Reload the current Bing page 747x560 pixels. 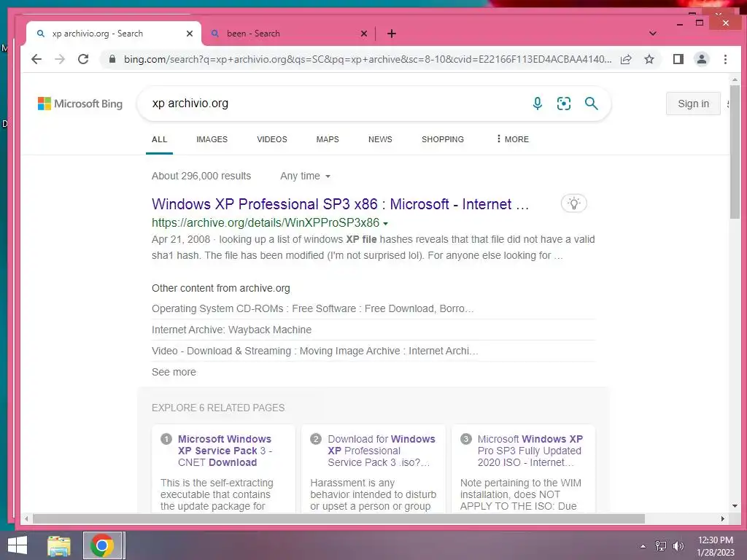pyautogui.click(x=83, y=59)
